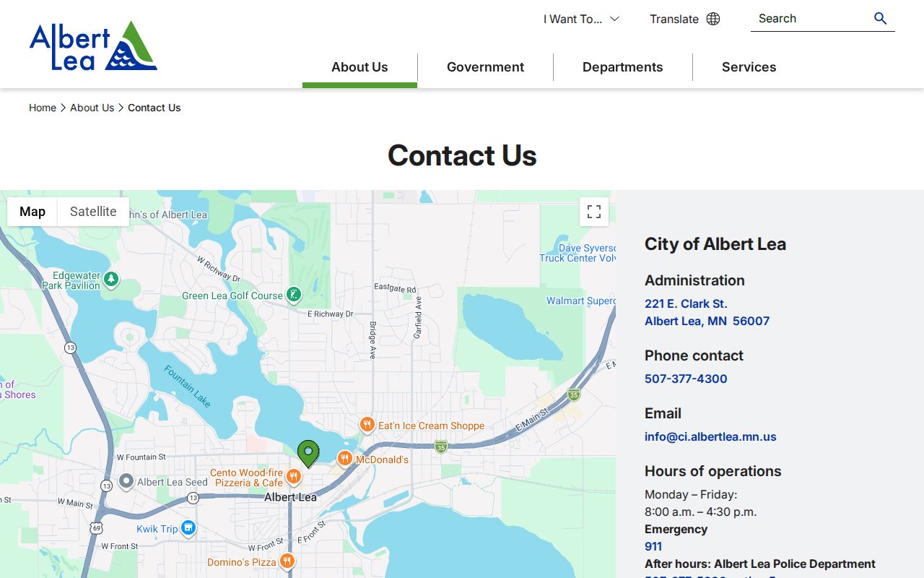924x578 pixels.
Task: Click the Translate globe icon
Action: [x=713, y=19]
